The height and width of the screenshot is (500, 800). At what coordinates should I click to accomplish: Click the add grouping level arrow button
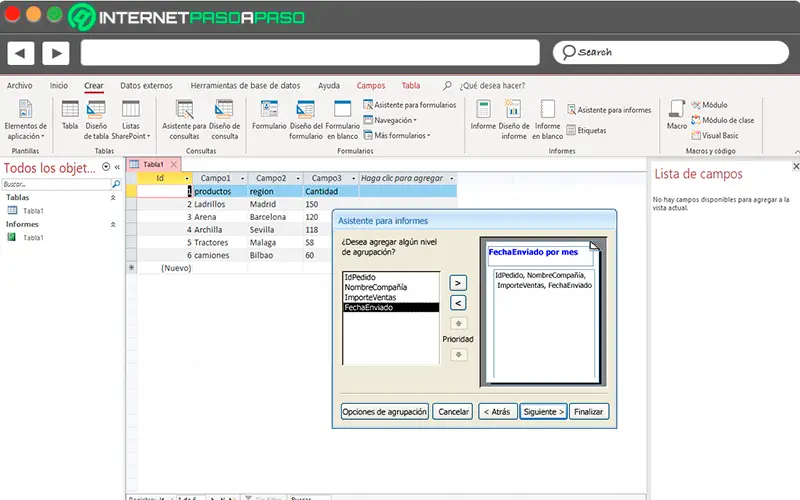pos(457,283)
